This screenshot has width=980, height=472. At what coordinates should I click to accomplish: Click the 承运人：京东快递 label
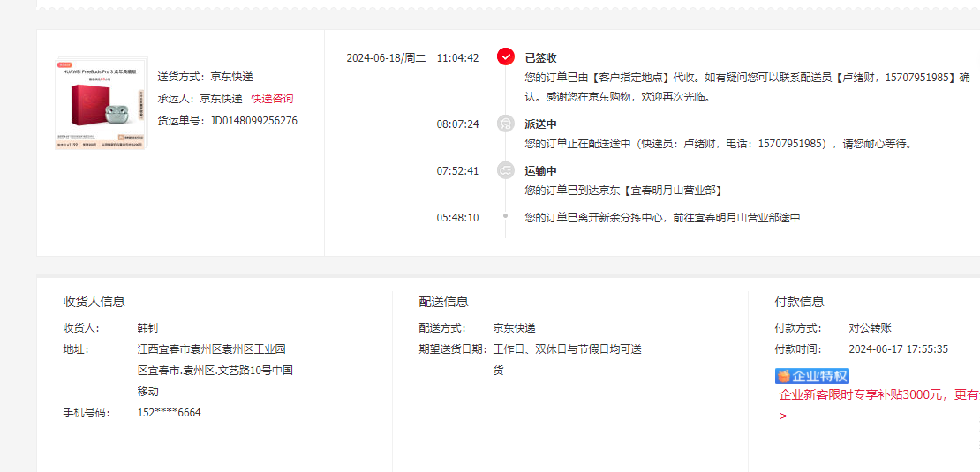click(x=200, y=99)
